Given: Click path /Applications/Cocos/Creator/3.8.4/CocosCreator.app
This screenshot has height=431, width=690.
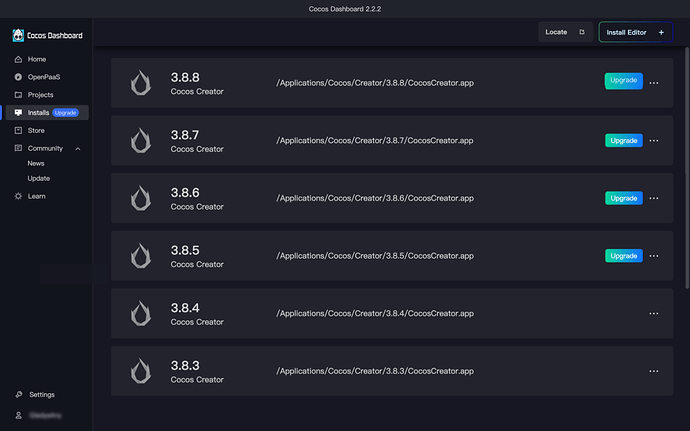Looking at the screenshot, I should coord(375,313).
